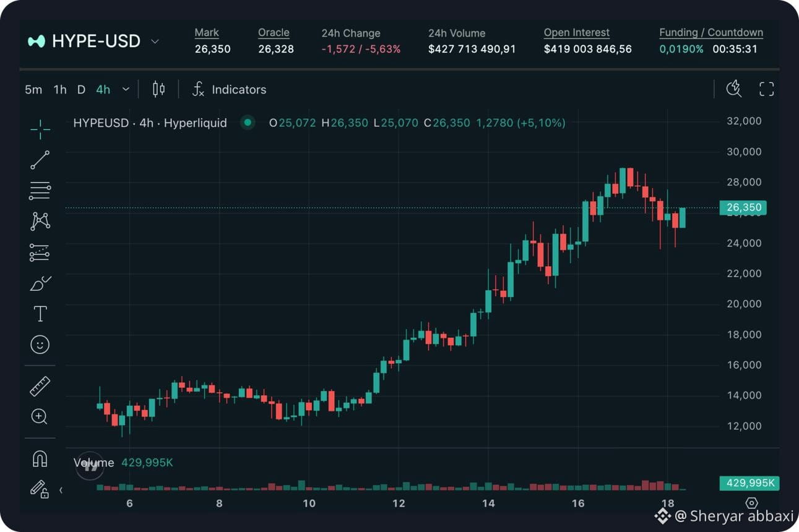
Task: Select the 4h timeframe
Action: (x=103, y=90)
